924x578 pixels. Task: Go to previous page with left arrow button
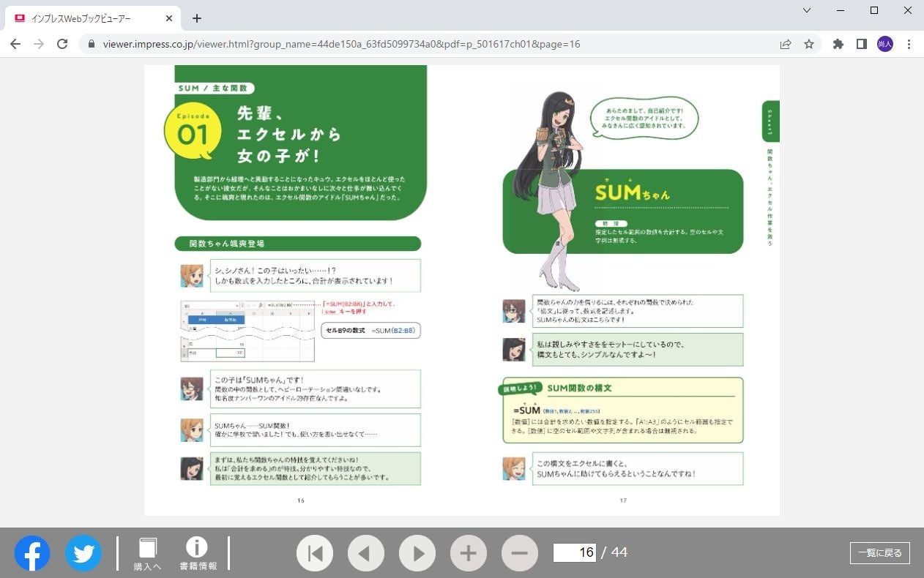click(x=366, y=553)
